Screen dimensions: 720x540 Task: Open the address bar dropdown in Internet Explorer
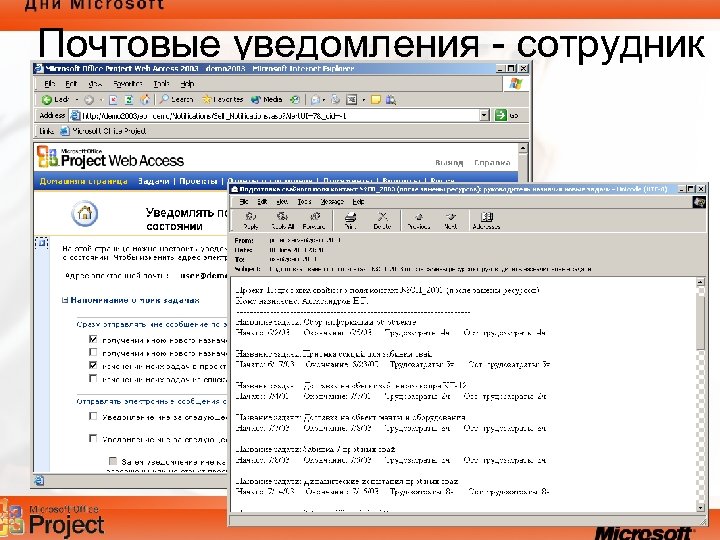click(484, 115)
